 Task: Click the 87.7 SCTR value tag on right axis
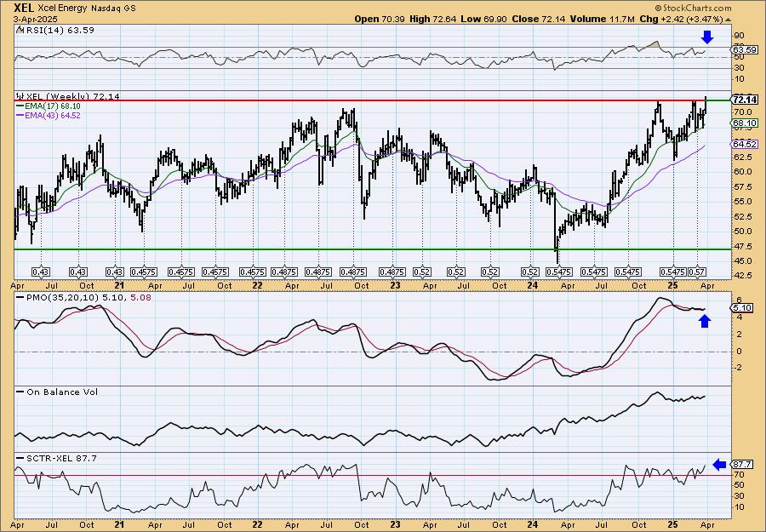point(743,464)
